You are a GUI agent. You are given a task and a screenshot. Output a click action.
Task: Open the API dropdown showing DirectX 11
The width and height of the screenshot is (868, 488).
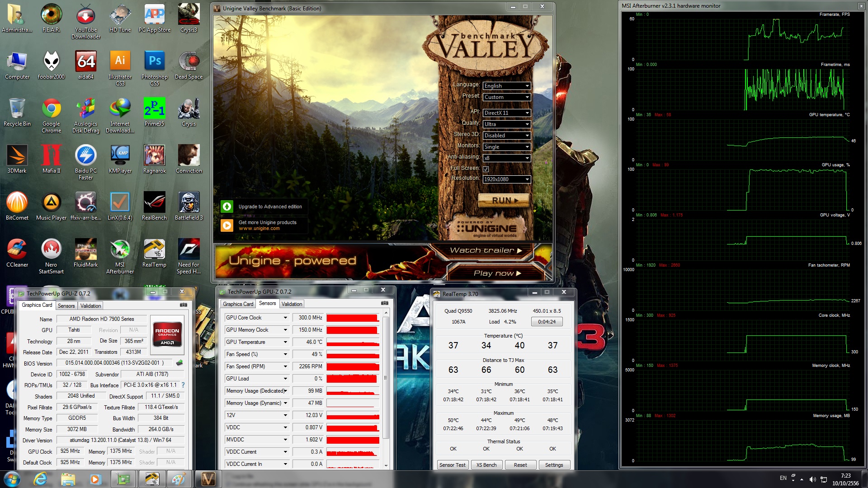pyautogui.click(x=506, y=113)
